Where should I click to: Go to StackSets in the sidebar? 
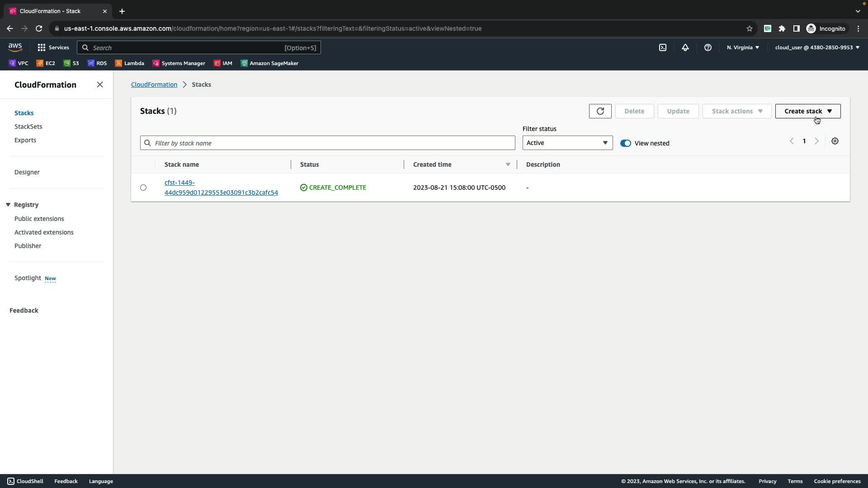28,127
